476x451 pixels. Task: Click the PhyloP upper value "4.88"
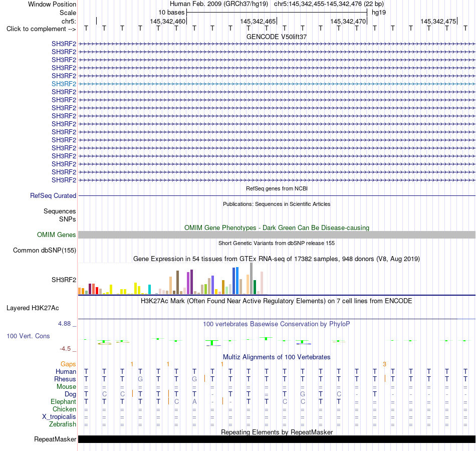[x=64, y=324]
